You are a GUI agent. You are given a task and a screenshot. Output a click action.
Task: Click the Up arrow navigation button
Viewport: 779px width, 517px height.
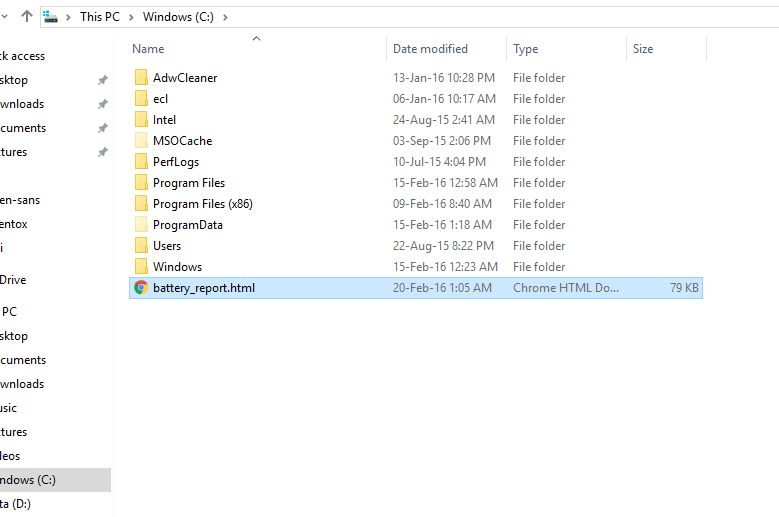[x=27, y=17]
